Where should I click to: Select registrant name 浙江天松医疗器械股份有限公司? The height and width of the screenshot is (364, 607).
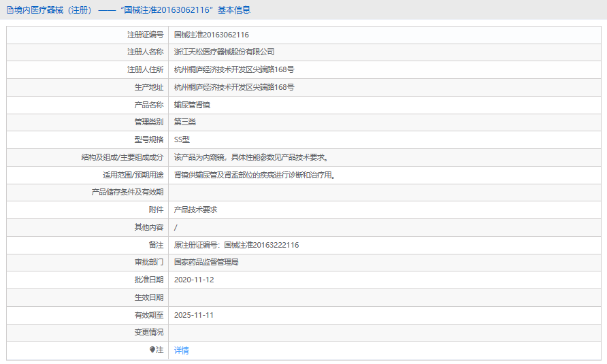pyautogui.click(x=224, y=52)
